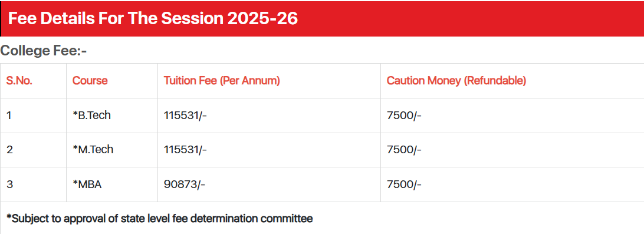Click the M.Tech tuition fee 115531/-
The image size is (644, 234).
click(x=185, y=150)
